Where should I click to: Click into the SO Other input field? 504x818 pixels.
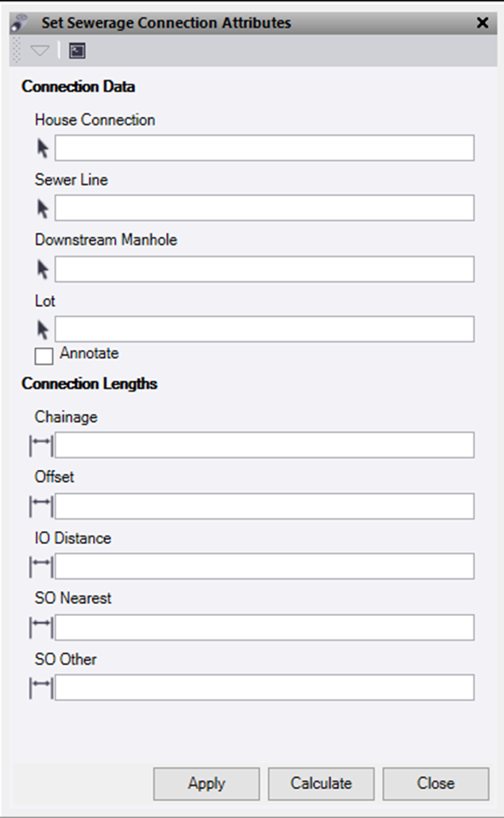tap(264, 687)
